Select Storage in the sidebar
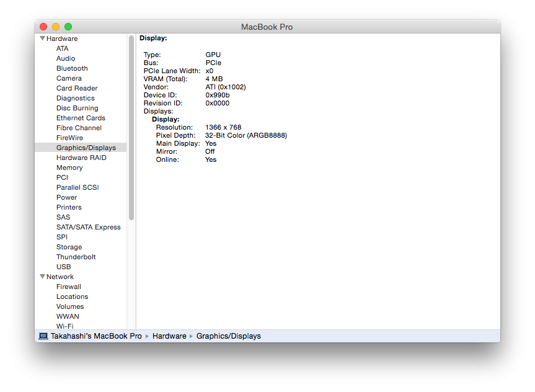 [69, 247]
